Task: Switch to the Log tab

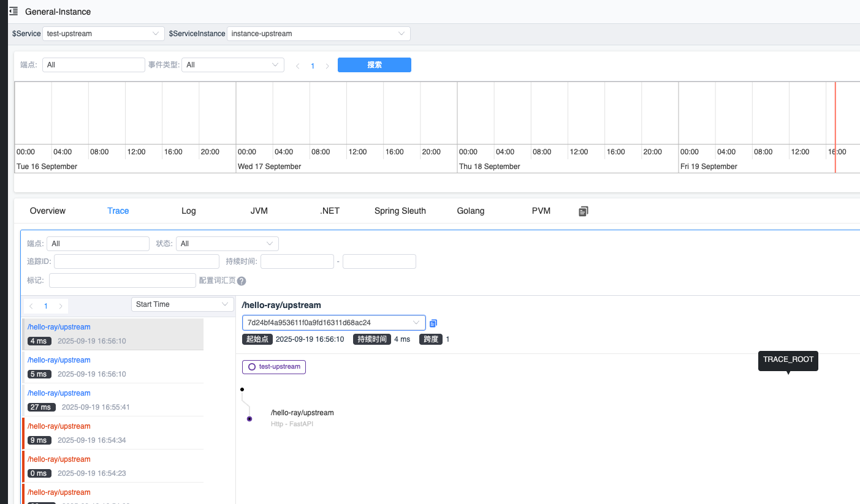Action: point(189,211)
